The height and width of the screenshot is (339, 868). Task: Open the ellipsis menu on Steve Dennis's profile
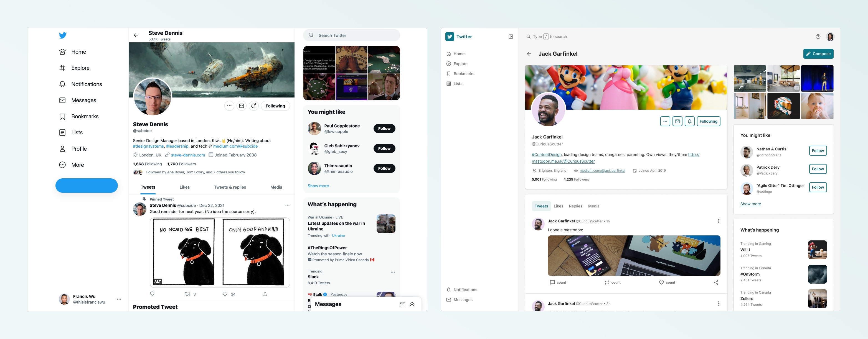click(x=229, y=106)
